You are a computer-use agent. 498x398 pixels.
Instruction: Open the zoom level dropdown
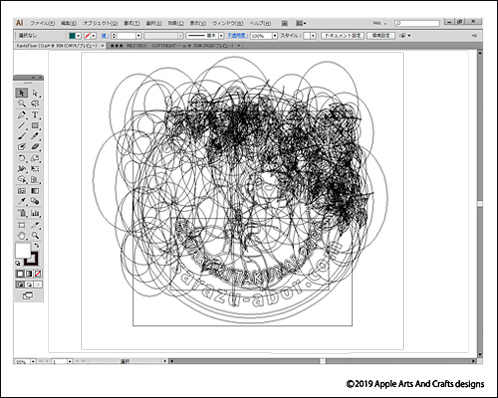33,361
